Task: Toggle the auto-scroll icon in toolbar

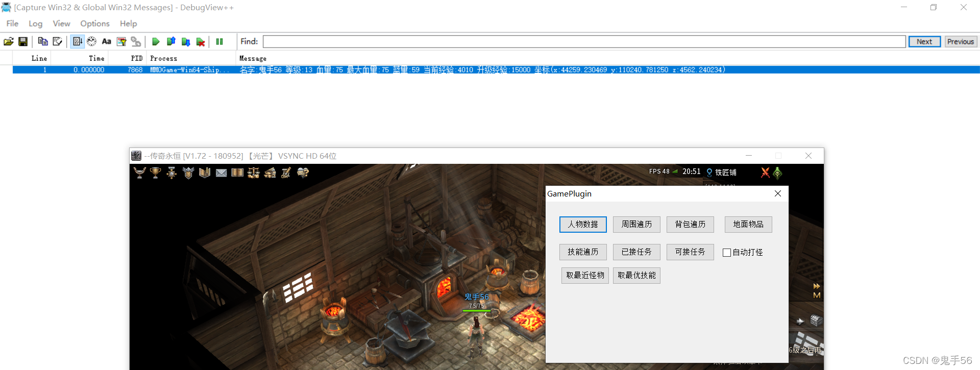Action: click(x=77, y=42)
